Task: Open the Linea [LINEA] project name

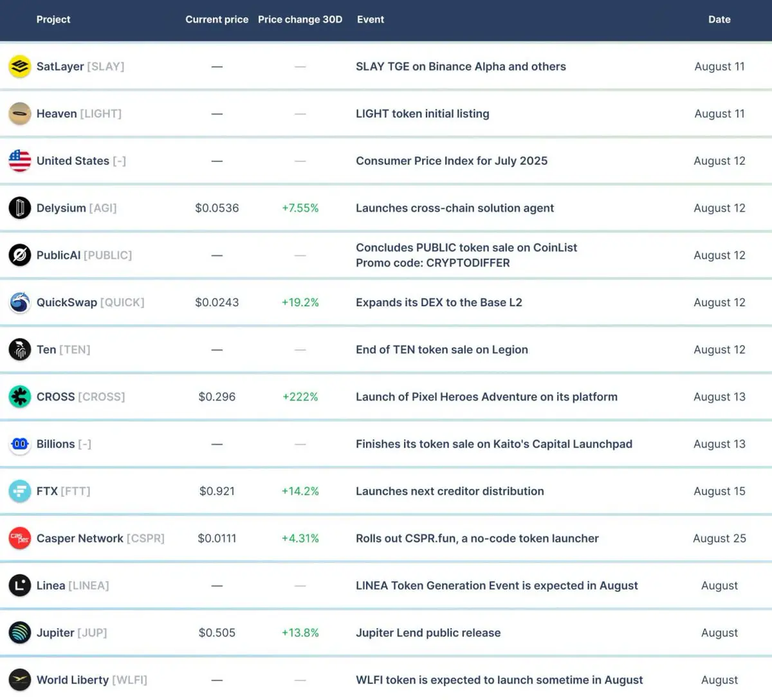Action: [x=73, y=585]
